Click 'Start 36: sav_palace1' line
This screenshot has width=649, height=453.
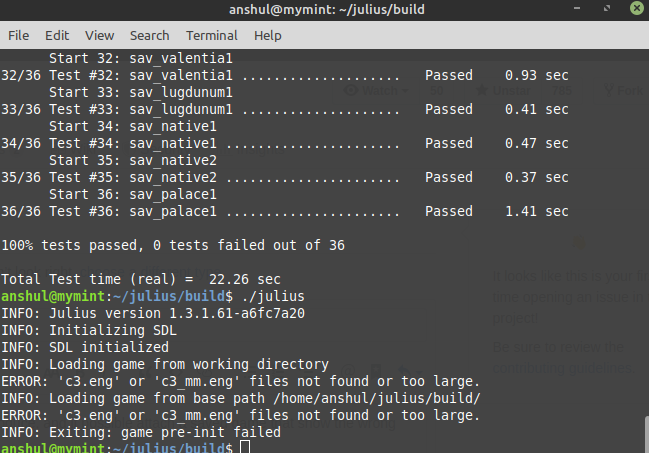pyautogui.click(x=133, y=194)
